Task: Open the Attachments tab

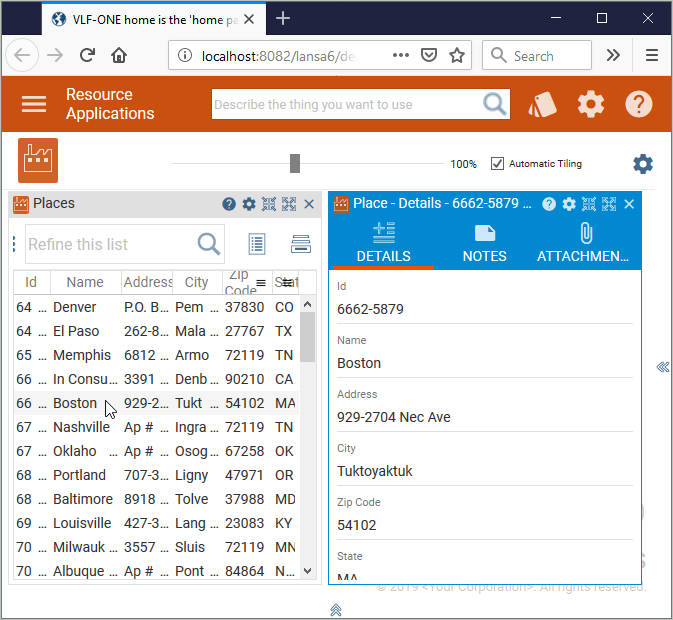Action: [x=585, y=244]
